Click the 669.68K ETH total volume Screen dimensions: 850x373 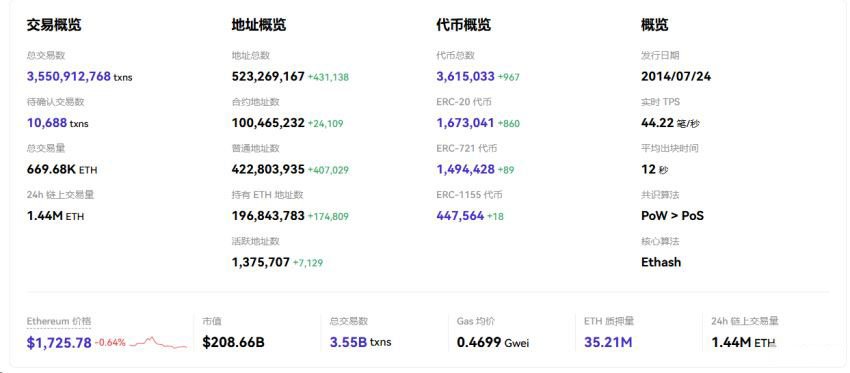(62, 170)
